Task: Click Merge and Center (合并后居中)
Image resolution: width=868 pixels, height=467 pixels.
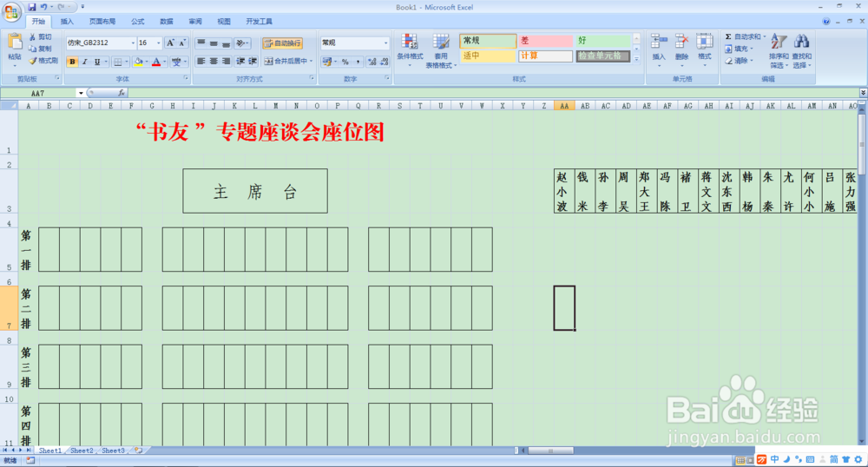Action: click(x=288, y=61)
